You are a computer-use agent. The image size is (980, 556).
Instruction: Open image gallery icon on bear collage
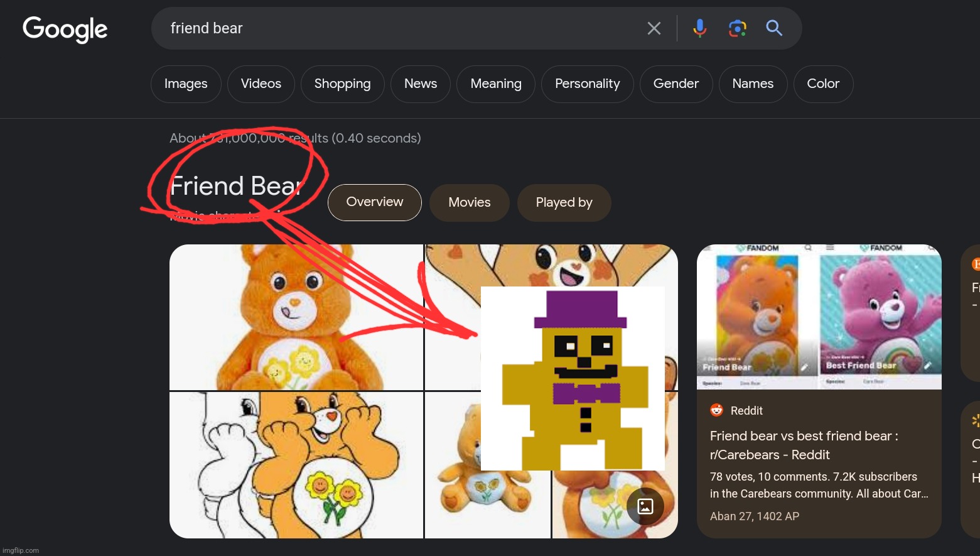pos(645,506)
